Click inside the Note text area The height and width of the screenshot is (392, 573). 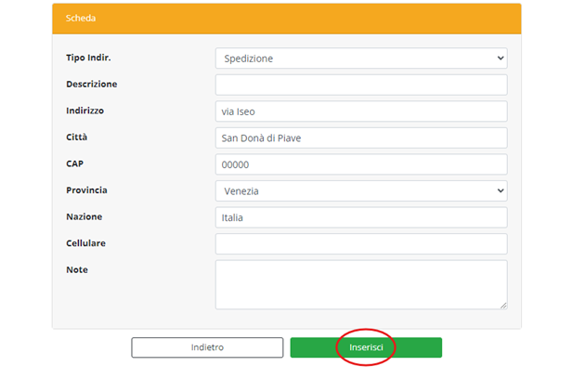pos(360,283)
